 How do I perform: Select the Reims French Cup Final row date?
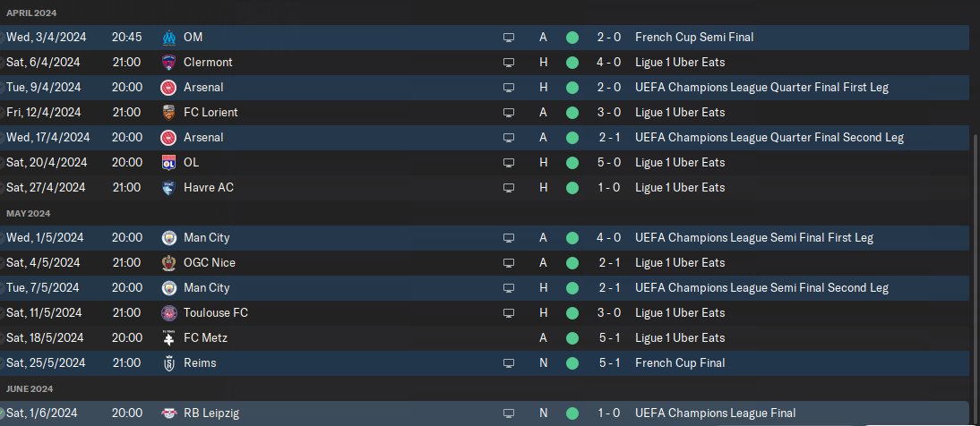click(45, 363)
